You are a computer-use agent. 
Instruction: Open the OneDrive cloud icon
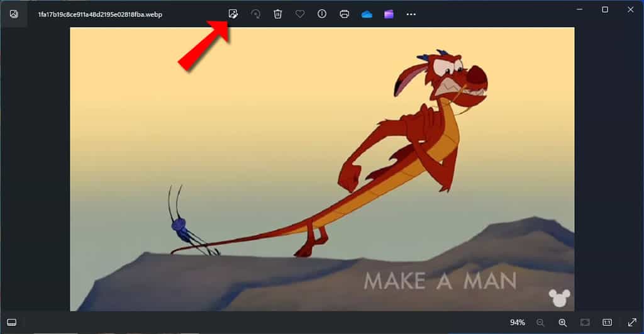(x=367, y=14)
